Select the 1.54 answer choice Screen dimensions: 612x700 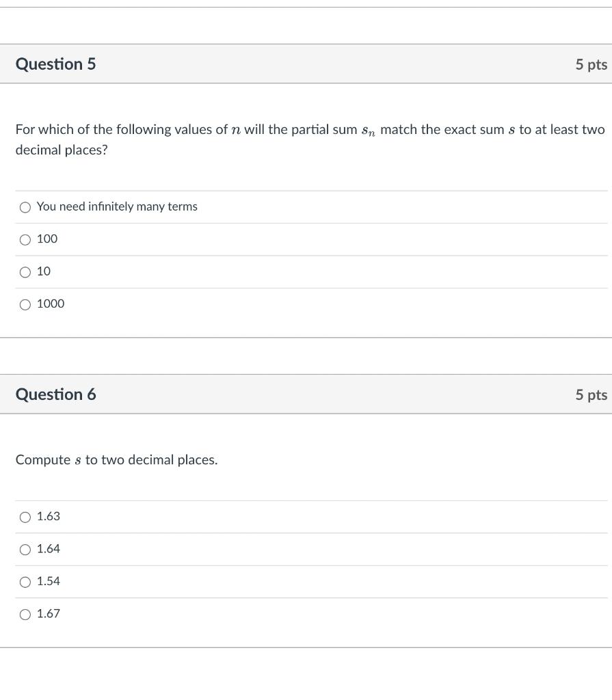pyautogui.click(x=25, y=582)
